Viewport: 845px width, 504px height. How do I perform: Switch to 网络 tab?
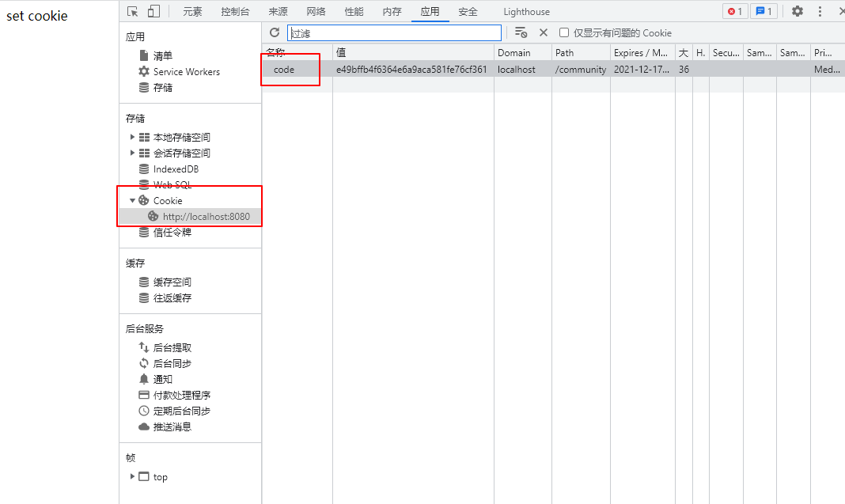click(316, 11)
